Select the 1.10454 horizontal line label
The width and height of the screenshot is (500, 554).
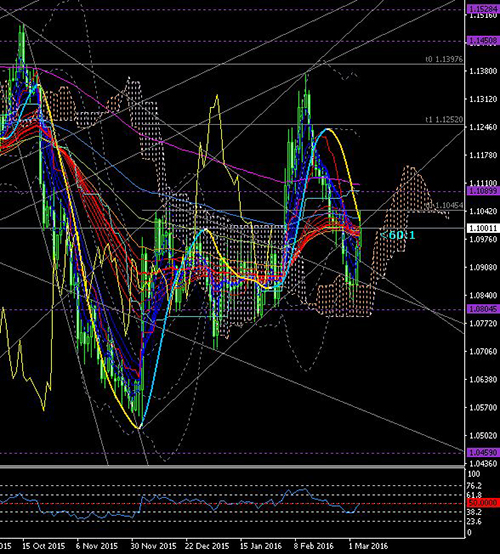(444, 206)
